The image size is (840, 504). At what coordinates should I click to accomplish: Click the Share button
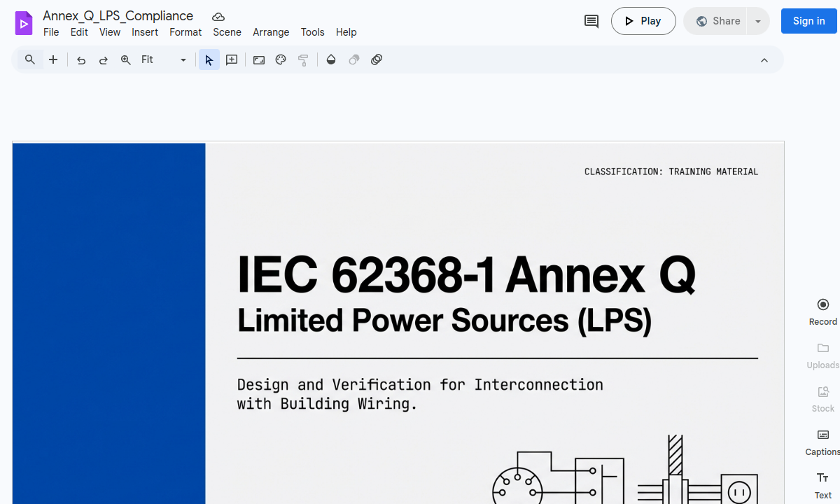(719, 21)
